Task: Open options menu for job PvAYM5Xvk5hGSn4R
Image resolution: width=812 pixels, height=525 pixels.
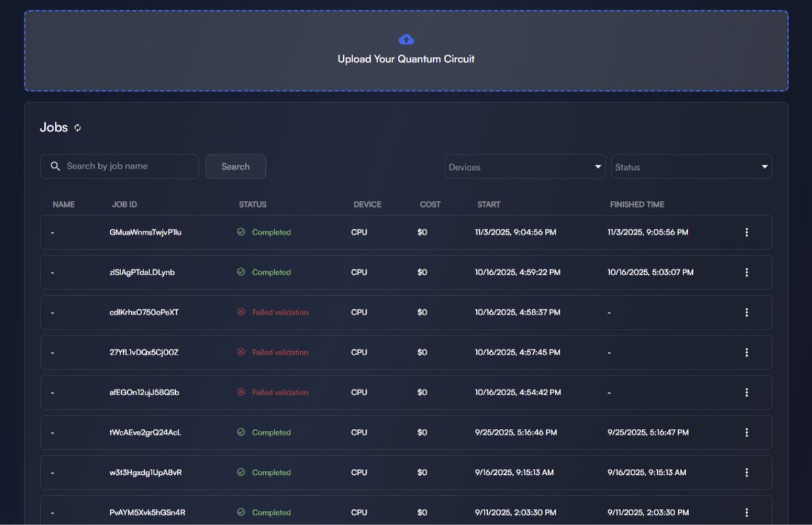Action: pos(746,512)
